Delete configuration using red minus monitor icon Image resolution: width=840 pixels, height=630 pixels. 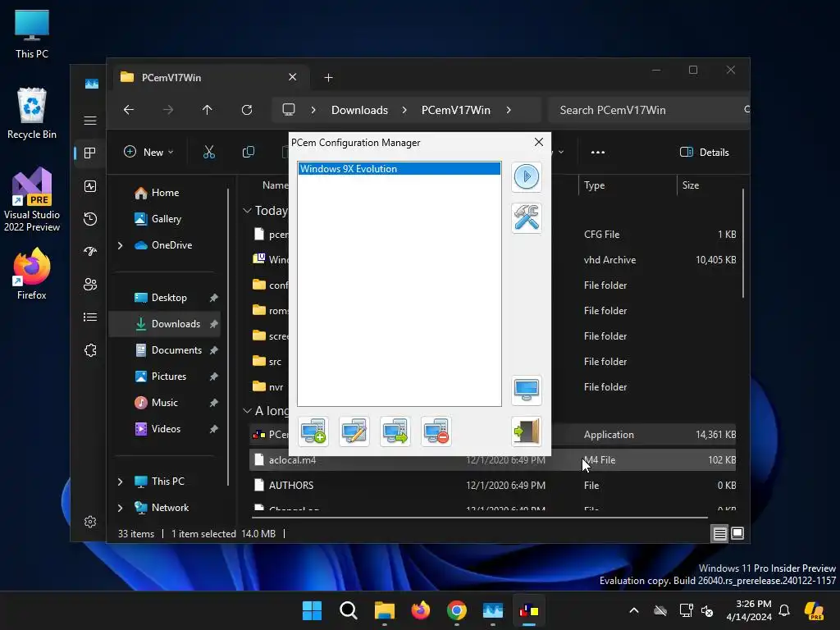click(436, 431)
